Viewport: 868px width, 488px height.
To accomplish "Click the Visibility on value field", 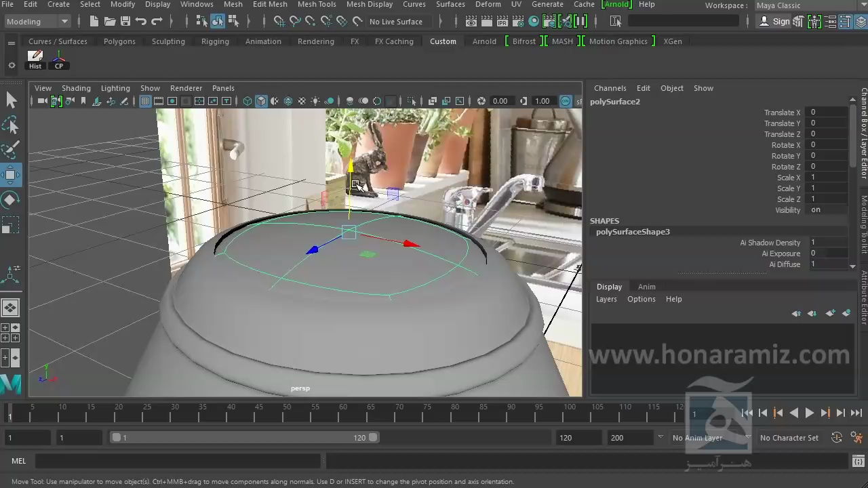I will click(828, 210).
